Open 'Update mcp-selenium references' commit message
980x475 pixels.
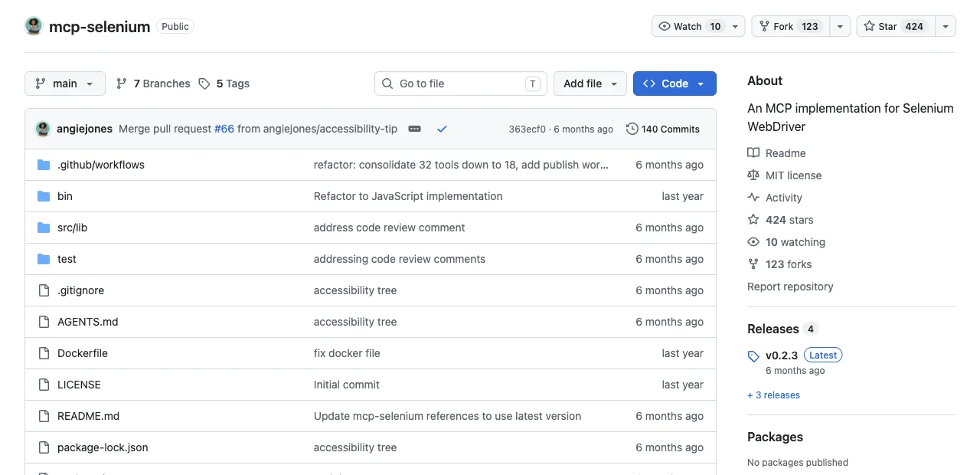coord(447,416)
